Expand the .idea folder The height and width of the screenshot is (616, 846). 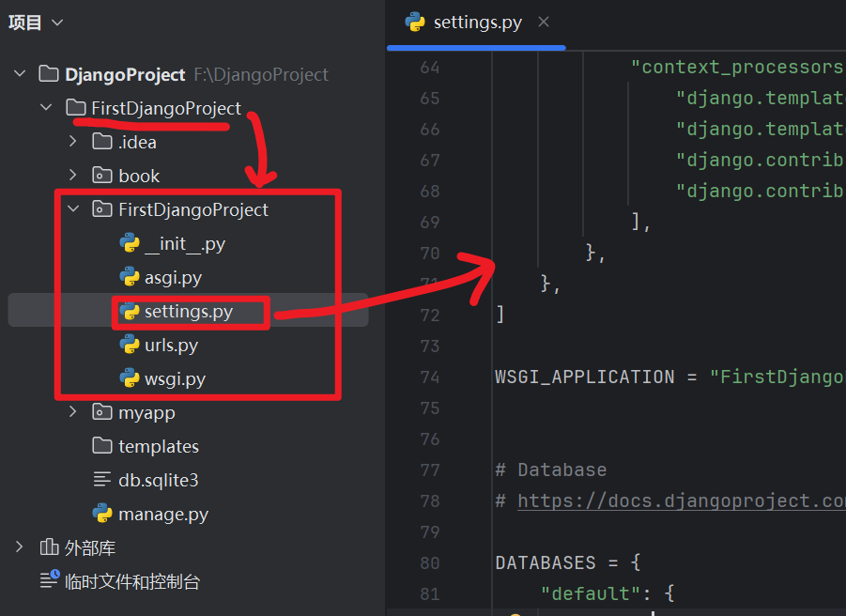(x=73, y=142)
